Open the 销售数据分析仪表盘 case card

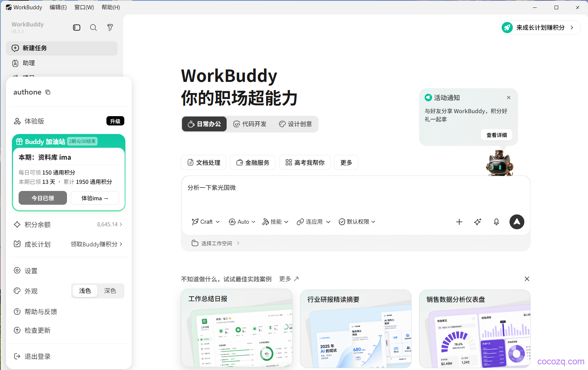click(x=475, y=329)
